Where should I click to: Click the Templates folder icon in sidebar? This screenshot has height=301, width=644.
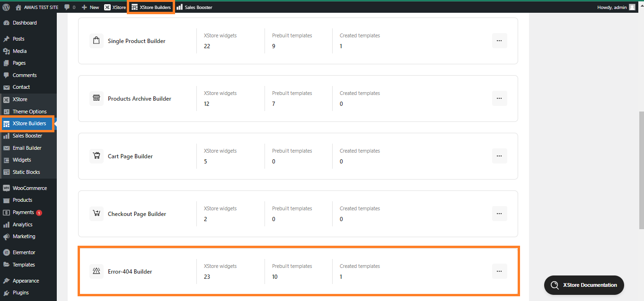6,265
